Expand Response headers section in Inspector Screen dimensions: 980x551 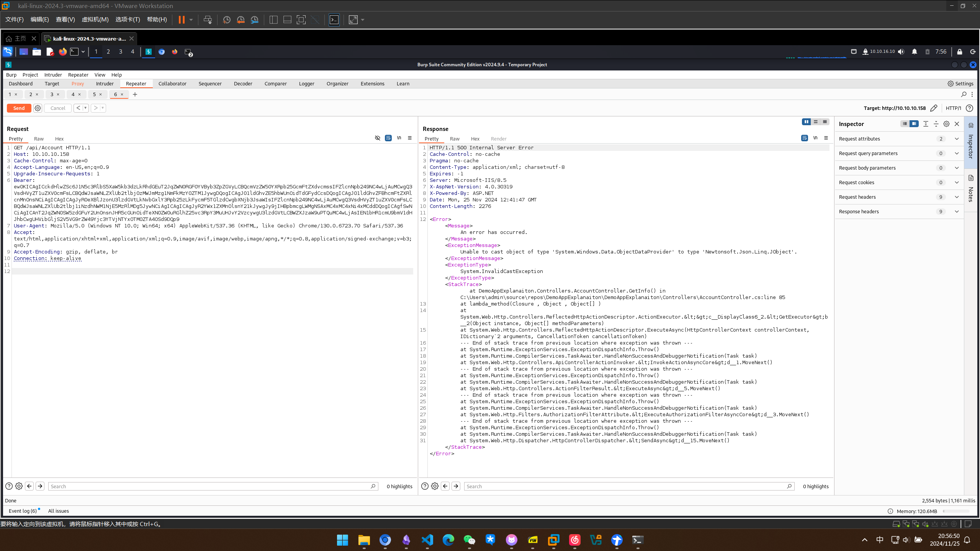click(956, 211)
